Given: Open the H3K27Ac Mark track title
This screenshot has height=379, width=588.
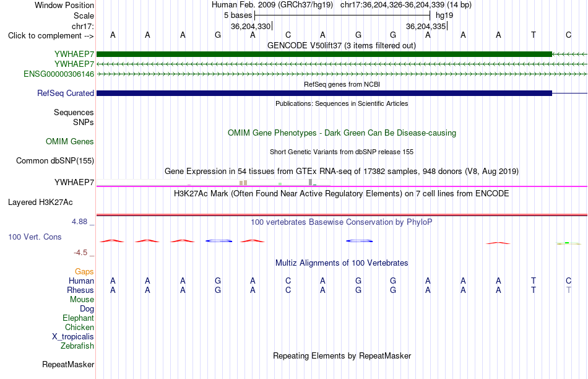Looking at the screenshot, I should pos(342,194).
